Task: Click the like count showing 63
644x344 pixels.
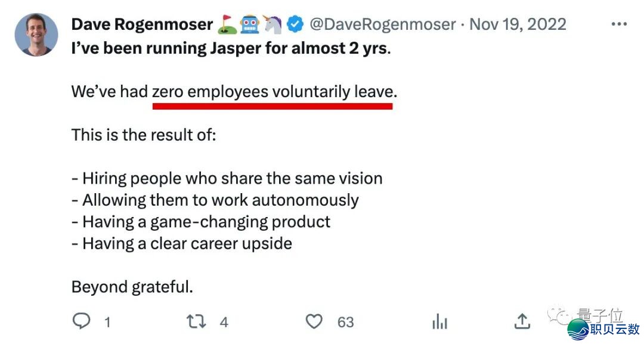Action: pos(346,323)
